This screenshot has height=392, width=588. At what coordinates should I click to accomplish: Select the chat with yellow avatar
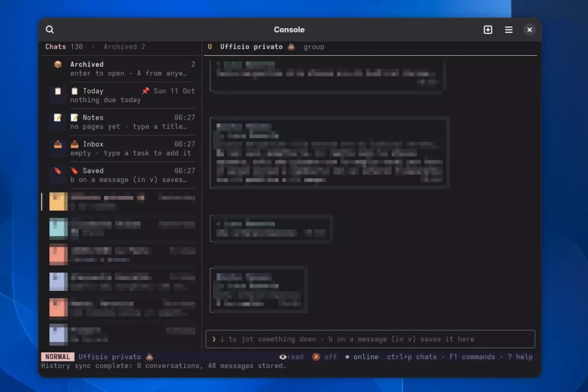click(122, 202)
